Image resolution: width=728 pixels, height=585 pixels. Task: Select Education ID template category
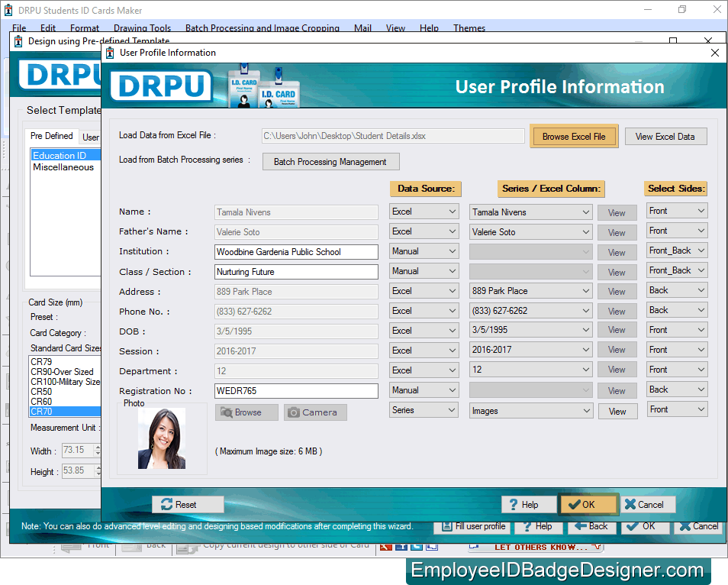click(66, 155)
